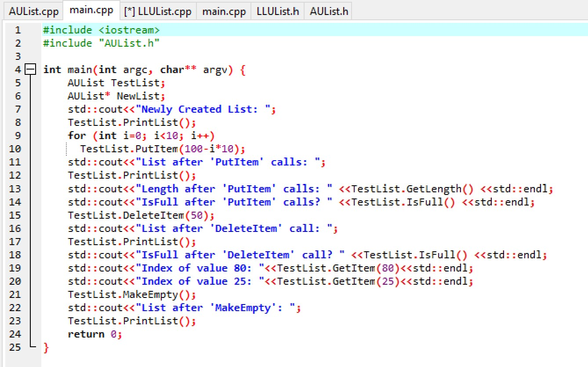Place cursor on '#include <iostream>'
Image resolution: width=588 pixels, height=367 pixels.
point(102,30)
